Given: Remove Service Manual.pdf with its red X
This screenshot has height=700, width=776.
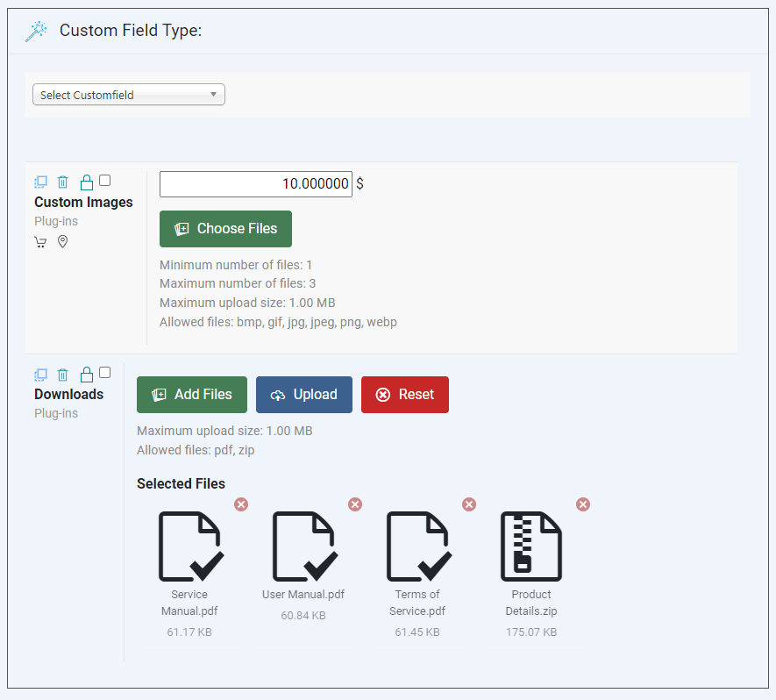Looking at the screenshot, I should 241,504.
